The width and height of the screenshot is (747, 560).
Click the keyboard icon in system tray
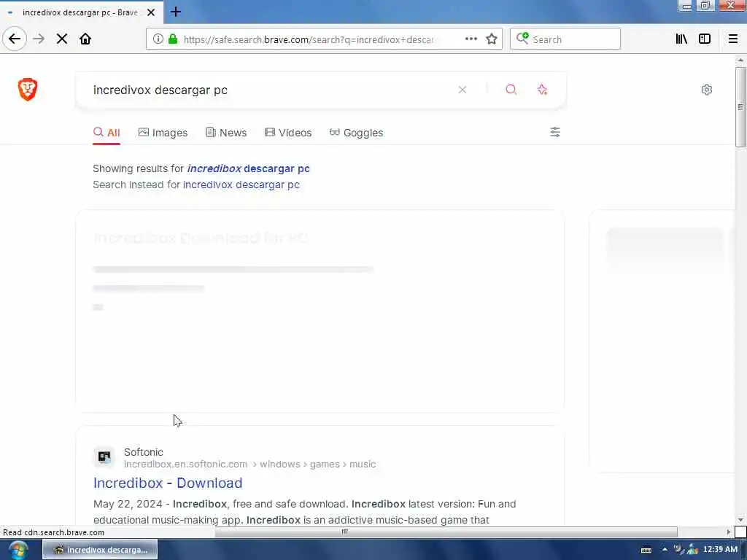point(646,550)
